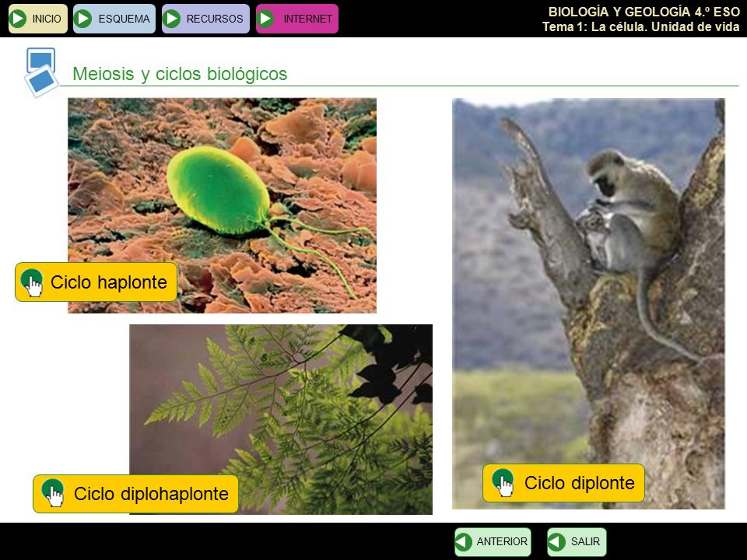
Task: Click the heading 'Meiosis y ciclos biológicos'
Action: (180, 75)
